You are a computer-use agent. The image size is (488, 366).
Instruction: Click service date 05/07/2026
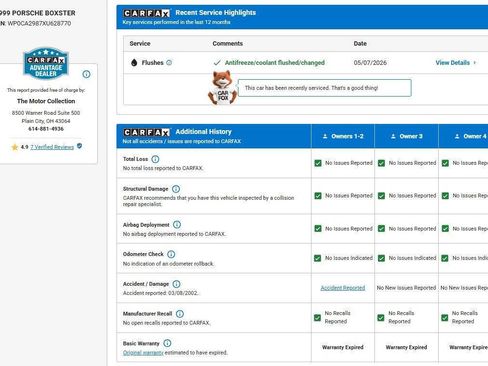click(x=370, y=63)
